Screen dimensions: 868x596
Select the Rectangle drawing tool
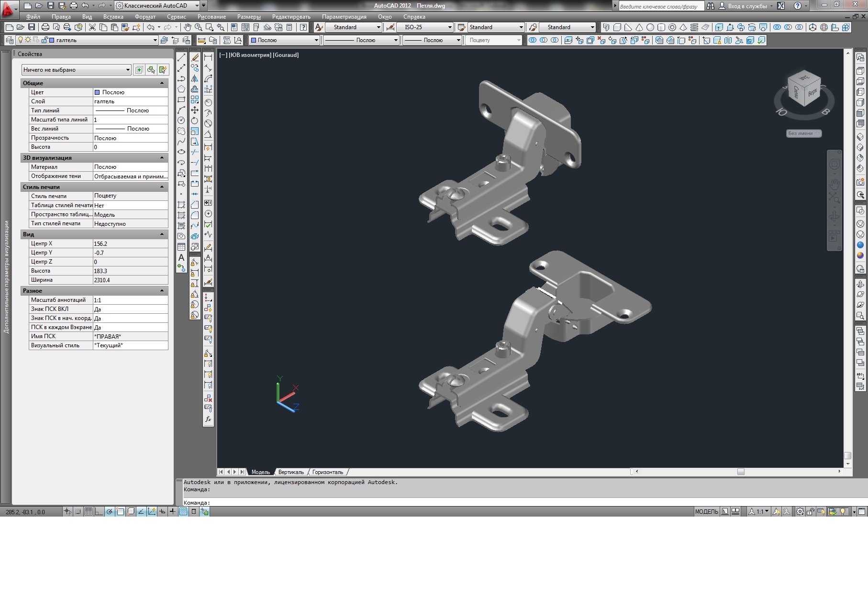(x=181, y=99)
